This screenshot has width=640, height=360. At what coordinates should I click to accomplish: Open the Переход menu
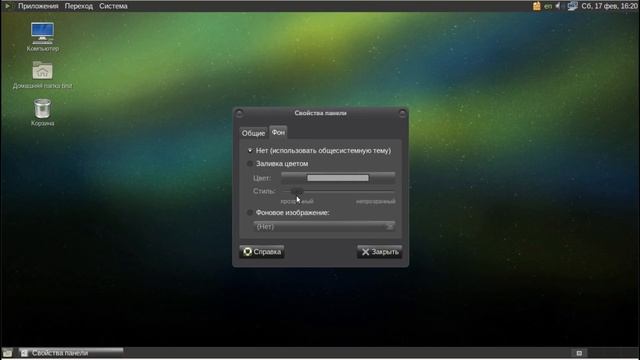pyautogui.click(x=79, y=6)
